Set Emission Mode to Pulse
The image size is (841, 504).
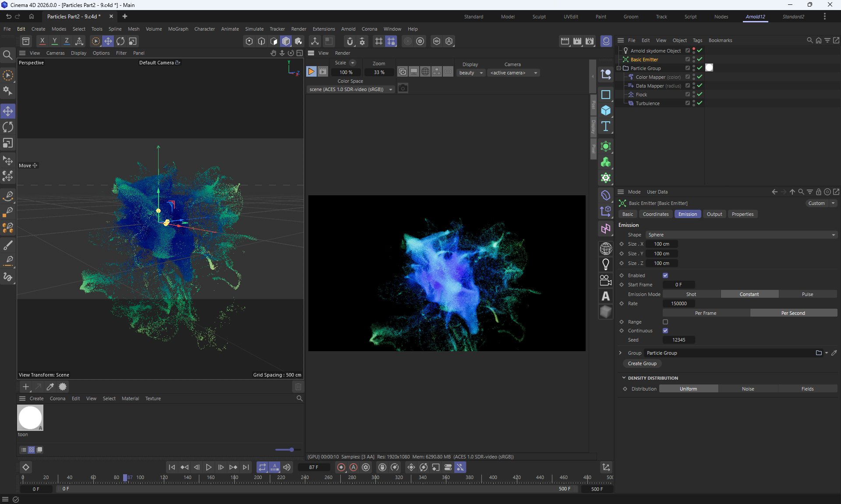coord(807,294)
